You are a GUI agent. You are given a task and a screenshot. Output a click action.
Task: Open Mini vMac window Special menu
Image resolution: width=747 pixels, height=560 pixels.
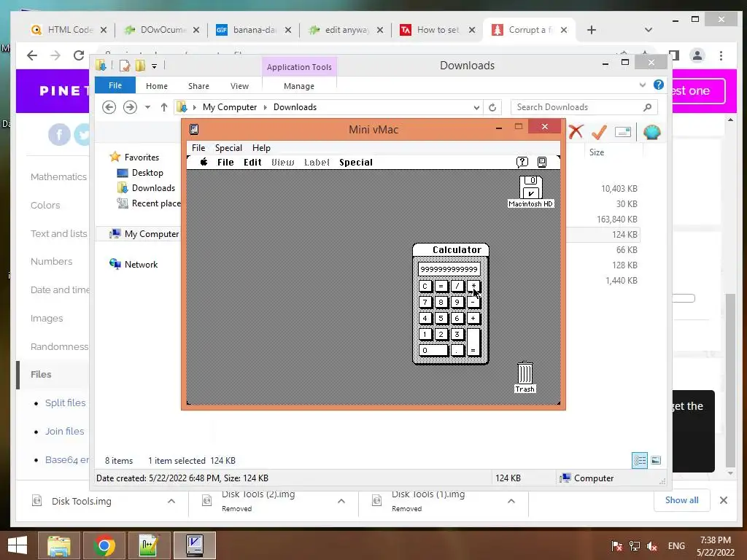tap(228, 147)
